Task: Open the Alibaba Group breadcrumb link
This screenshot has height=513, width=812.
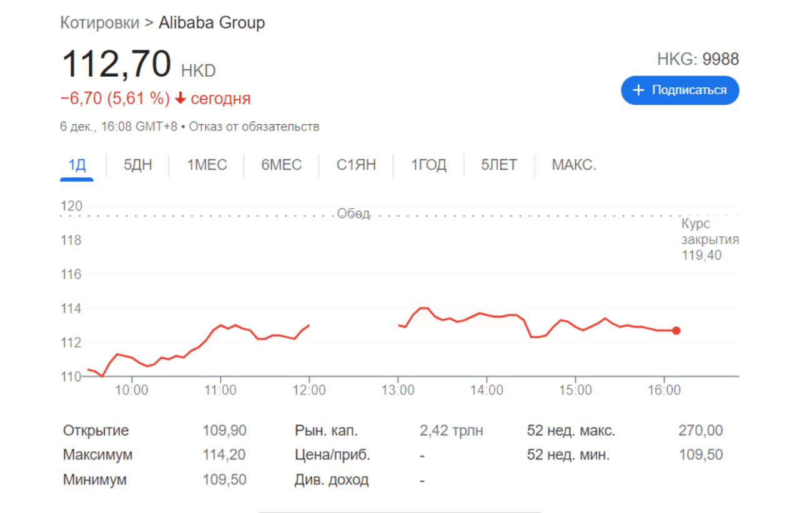Action: tap(212, 23)
